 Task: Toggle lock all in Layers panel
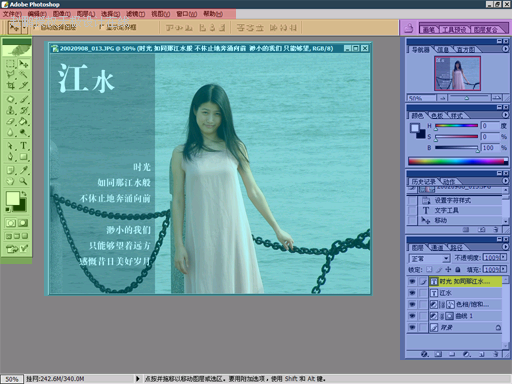pyautogui.click(x=458, y=269)
